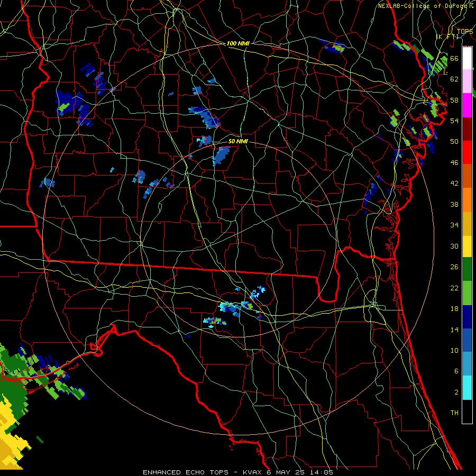Screen dimensions: 476x476
Task: Click the '100 NMI' range ring label
Action: pyautogui.click(x=238, y=43)
